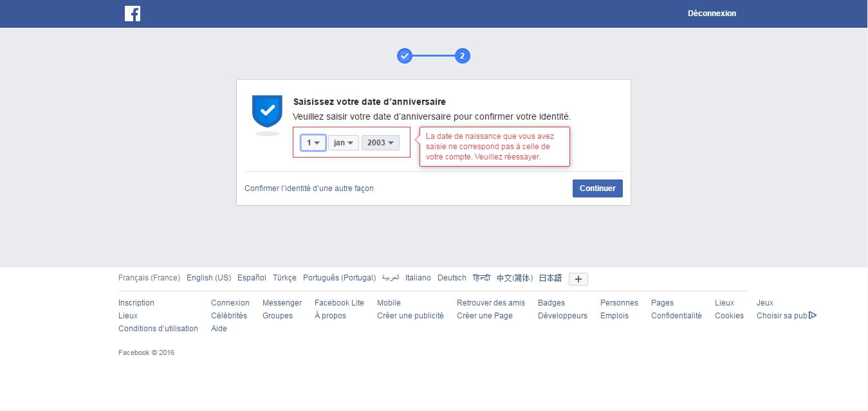Open the Développeurs footer link
868x411 pixels.
562,316
